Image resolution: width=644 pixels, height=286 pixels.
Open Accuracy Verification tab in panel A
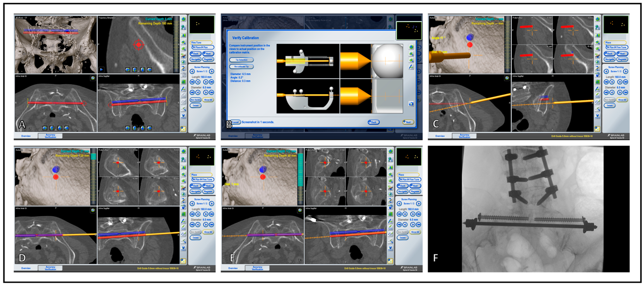point(50,136)
